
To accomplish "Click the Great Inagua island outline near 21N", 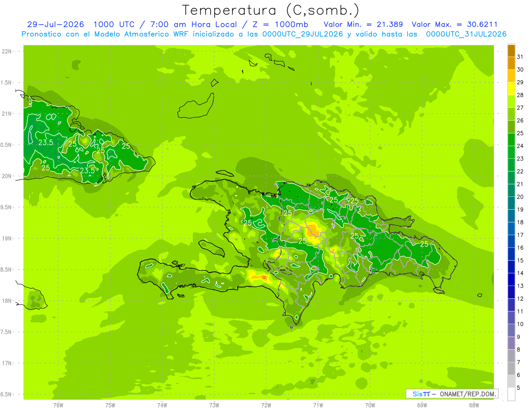I will click(x=196, y=106).
